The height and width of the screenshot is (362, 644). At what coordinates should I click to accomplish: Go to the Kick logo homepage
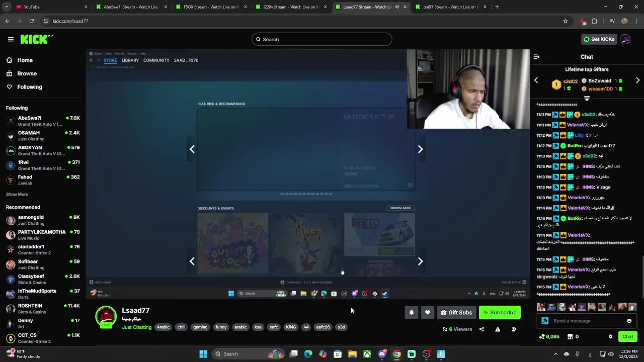tap(37, 39)
